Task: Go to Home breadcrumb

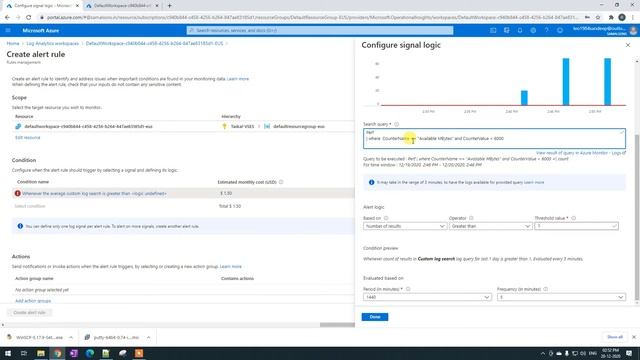Action: (x=13, y=43)
